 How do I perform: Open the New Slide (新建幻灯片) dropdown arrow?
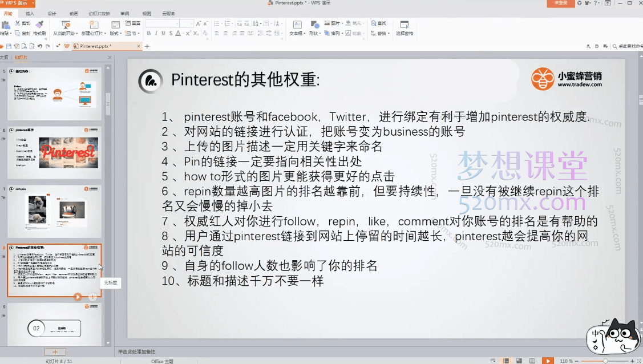[105, 33]
